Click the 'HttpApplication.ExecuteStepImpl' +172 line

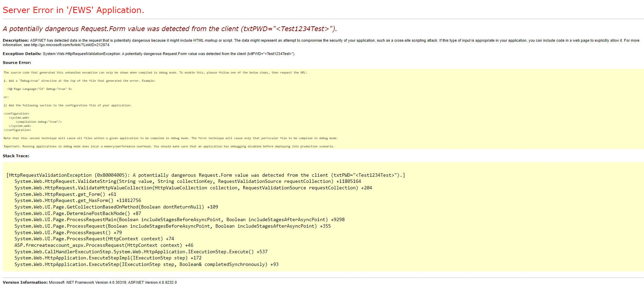108,258
